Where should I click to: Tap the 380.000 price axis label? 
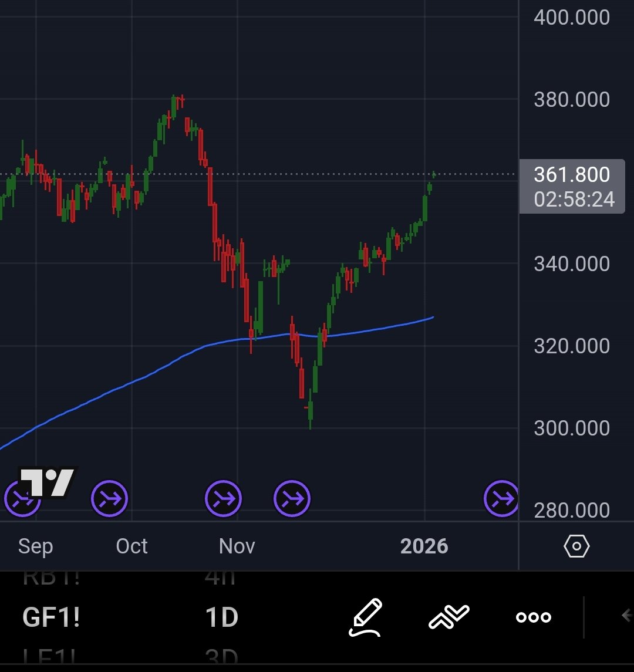coord(572,99)
